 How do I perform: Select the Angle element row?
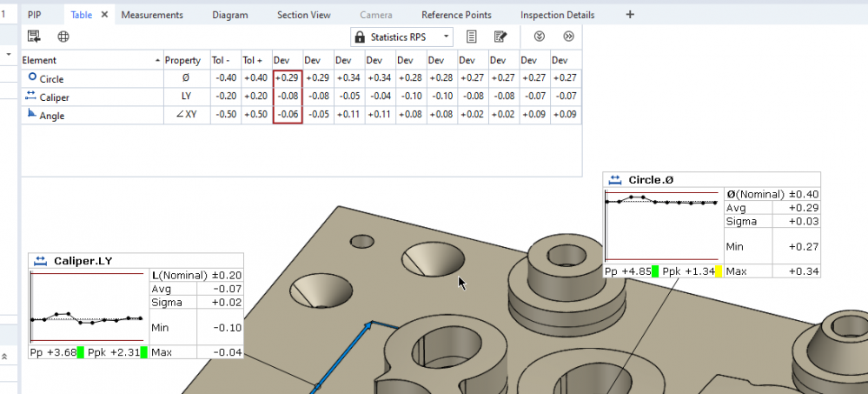tap(51, 115)
